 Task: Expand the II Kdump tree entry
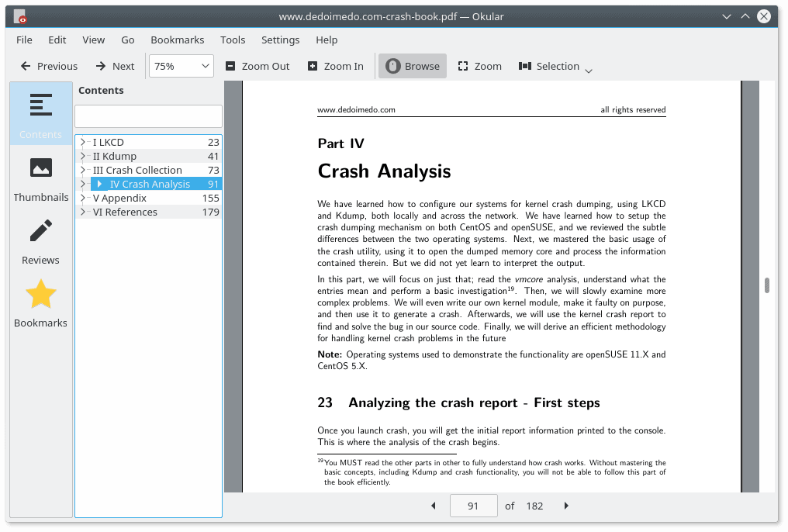tap(83, 156)
